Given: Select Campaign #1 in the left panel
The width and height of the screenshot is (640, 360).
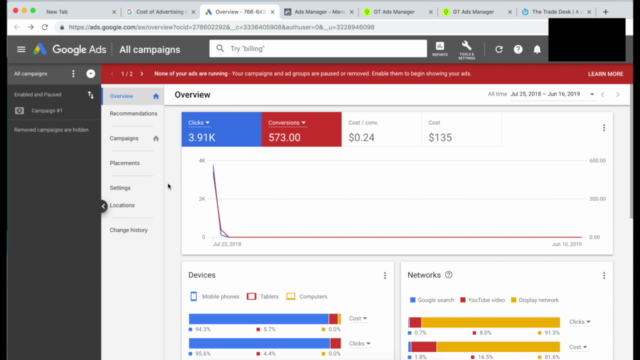Looking at the screenshot, I should (47, 111).
